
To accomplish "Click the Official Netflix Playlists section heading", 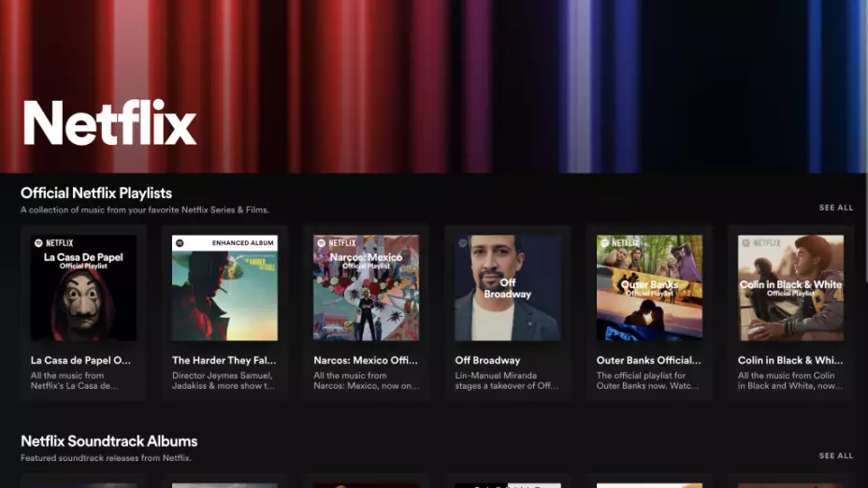I will coord(96,193).
